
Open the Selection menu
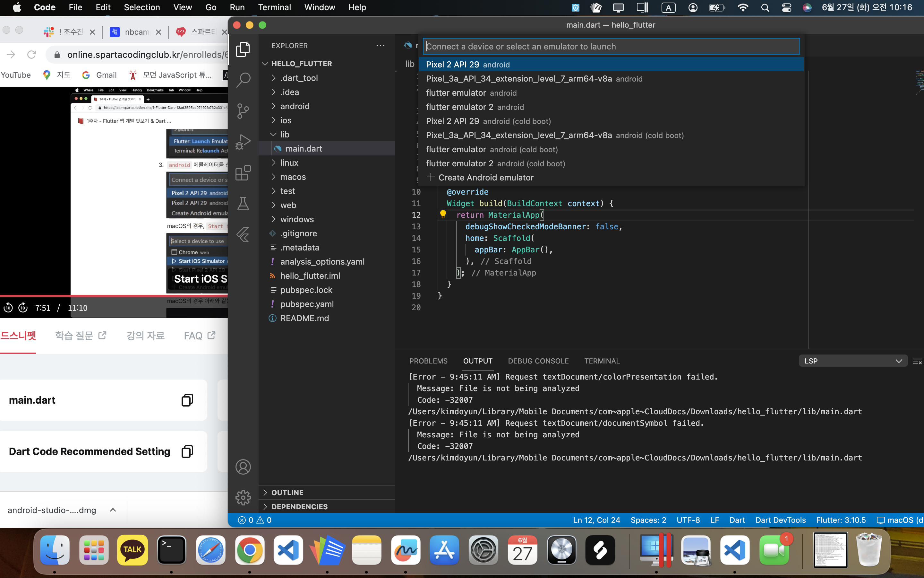pos(142,8)
